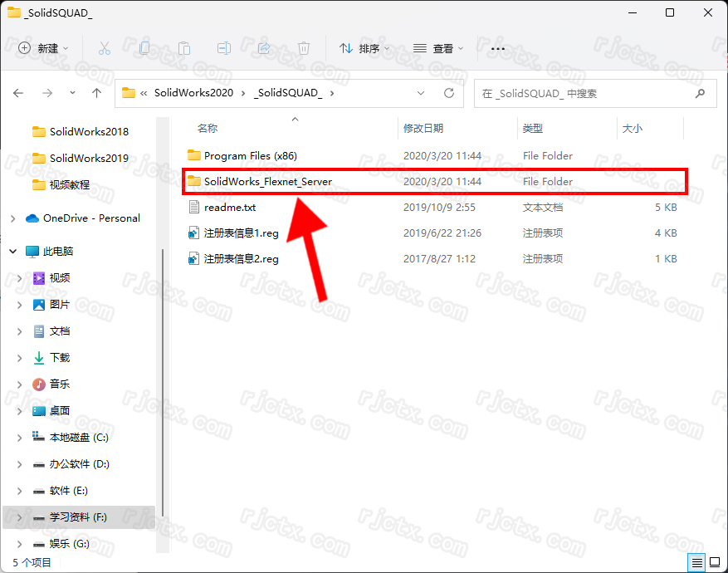Click the Delete trash can icon

(x=304, y=49)
